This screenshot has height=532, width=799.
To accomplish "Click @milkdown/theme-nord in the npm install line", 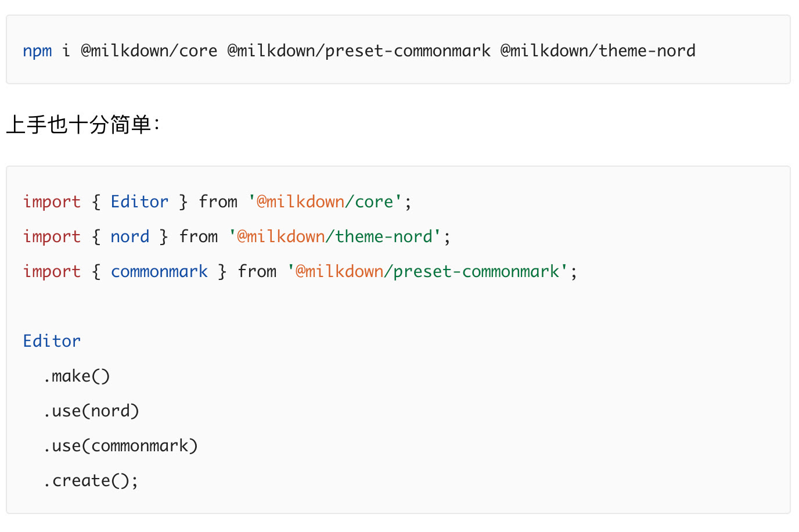I will point(598,51).
